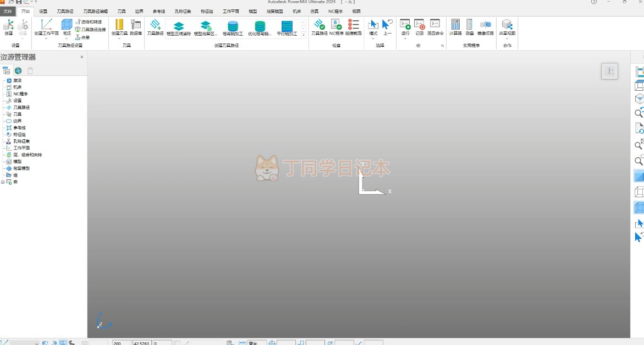Open the 运行 macro dropdown
This screenshot has height=345, width=644.
pyautogui.click(x=405, y=39)
